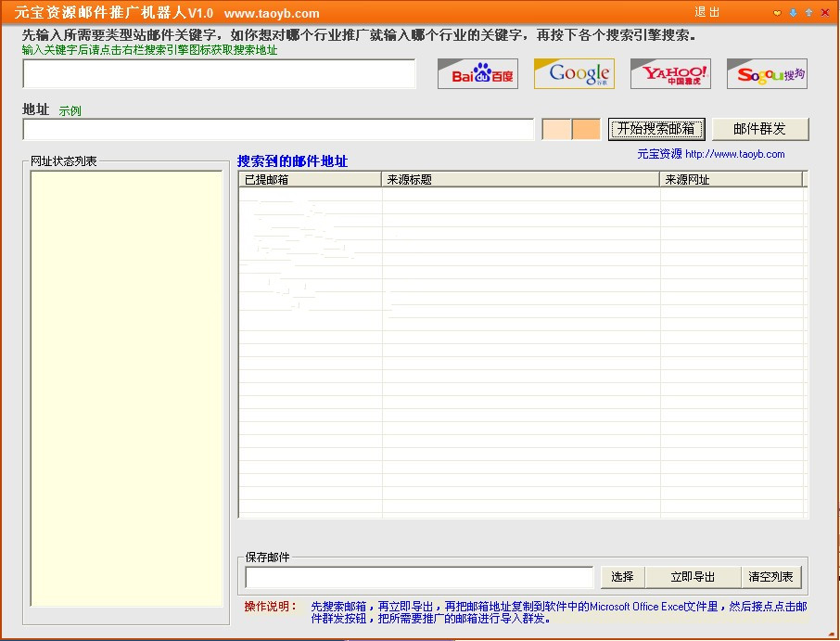Viewport: 840px width, 641px height.
Task: Select the Sogou 搜狗 search engine icon
Action: pyautogui.click(x=766, y=73)
